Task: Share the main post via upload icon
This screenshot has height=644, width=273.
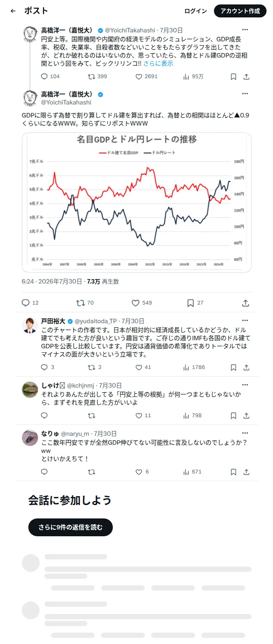Action: tap(245, 303)
